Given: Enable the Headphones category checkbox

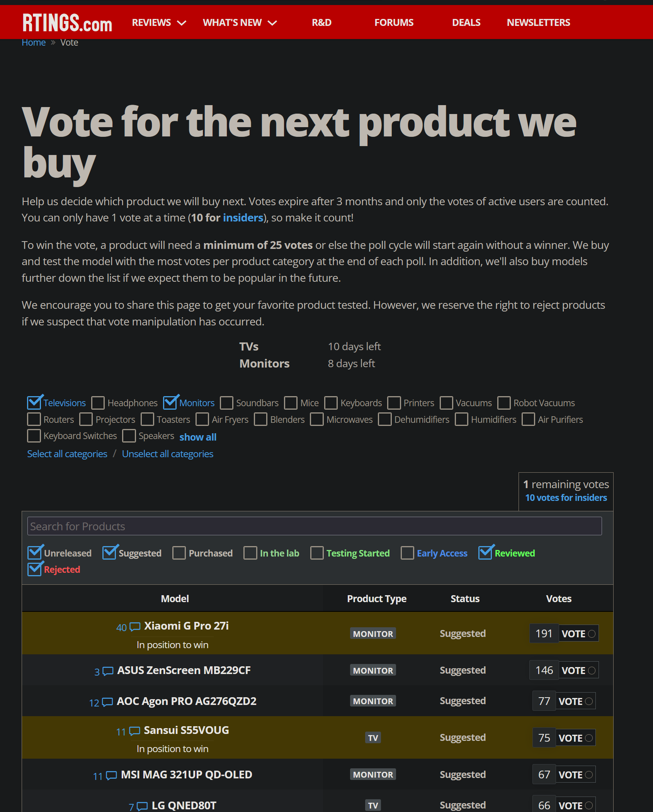Looking at the screenshot, I should click(x=98, y=403).
